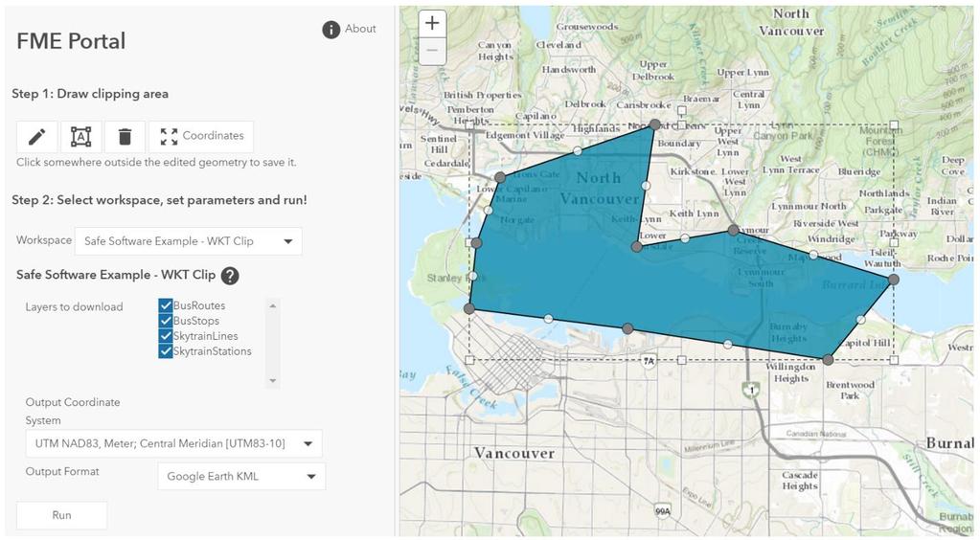Activate the edit geometry tool
Viewport: 980px width, 540px height.
(x=80, y=136)
